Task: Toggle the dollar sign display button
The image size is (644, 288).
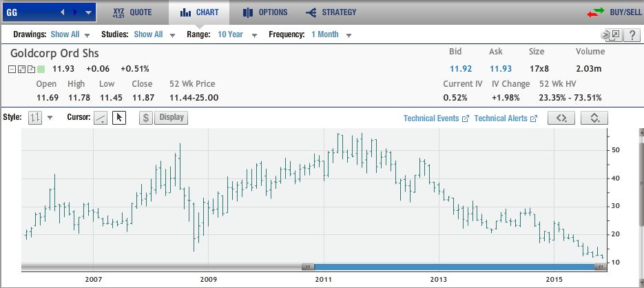Action: tap(146, 118)
